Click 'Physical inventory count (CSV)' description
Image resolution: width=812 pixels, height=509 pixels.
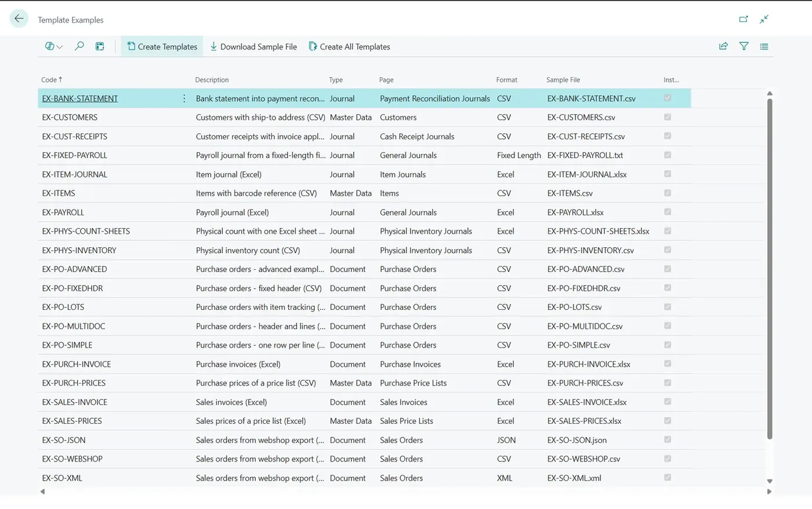coord(248,250)
